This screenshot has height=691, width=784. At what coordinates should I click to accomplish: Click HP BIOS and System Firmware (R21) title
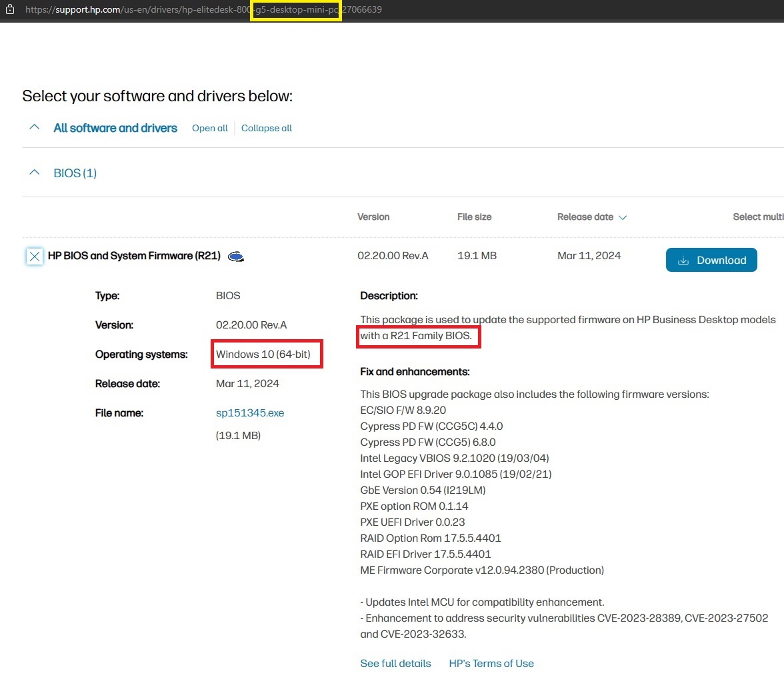click(134, 256)
